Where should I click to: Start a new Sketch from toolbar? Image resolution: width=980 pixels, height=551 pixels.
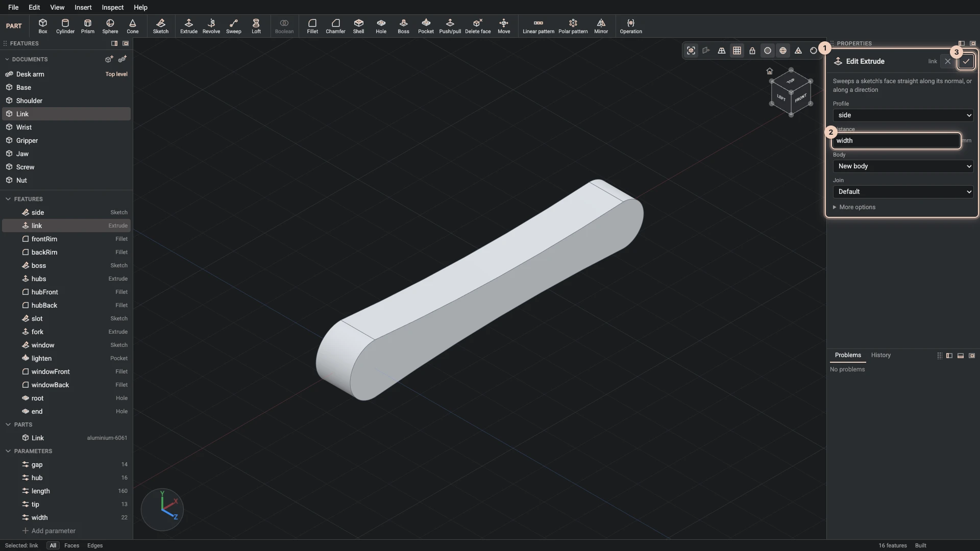click(x=161, y=26)
